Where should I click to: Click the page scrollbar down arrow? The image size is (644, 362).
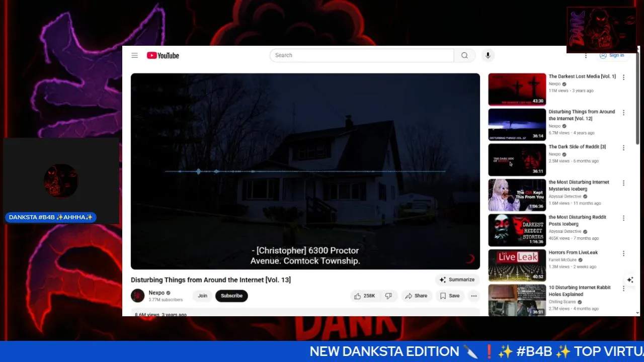click(x=638, y=313)
